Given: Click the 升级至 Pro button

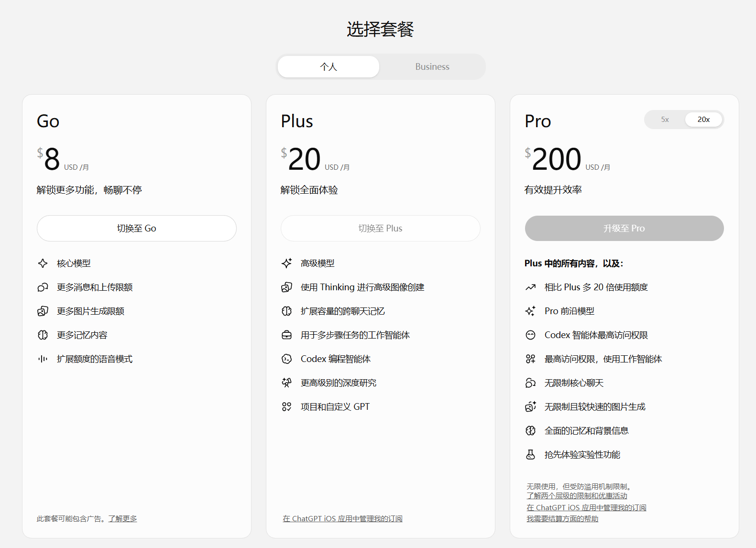Looking at the screenshot, I should (625, 229).
